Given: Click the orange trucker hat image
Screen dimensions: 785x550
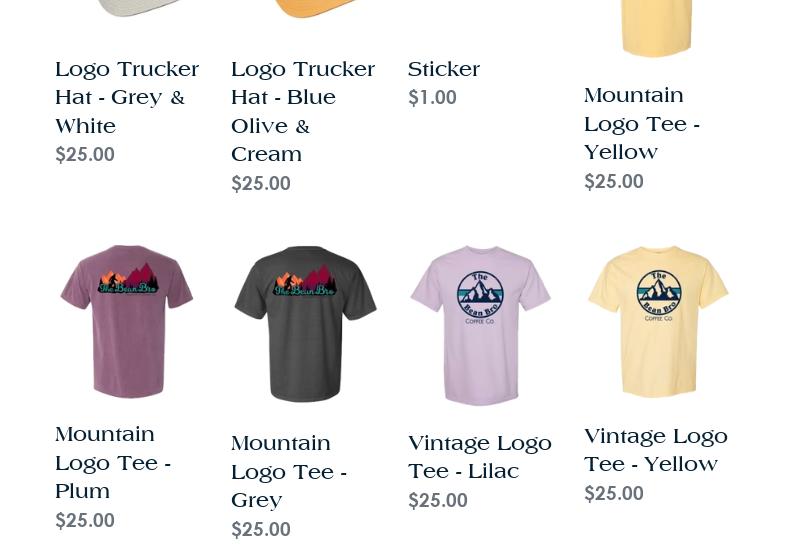Looking at the screenshot, I should 313,9.
